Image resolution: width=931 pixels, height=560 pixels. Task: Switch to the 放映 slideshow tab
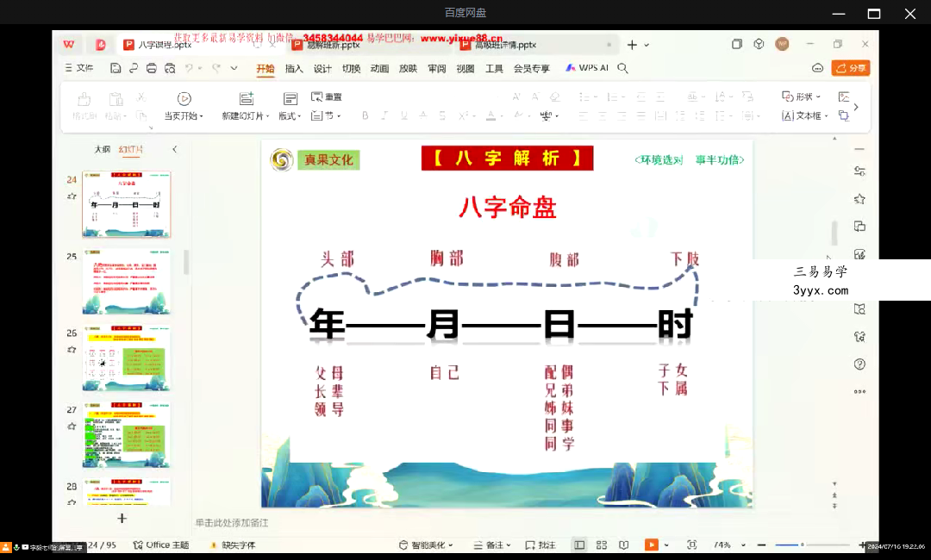[408, 69]
